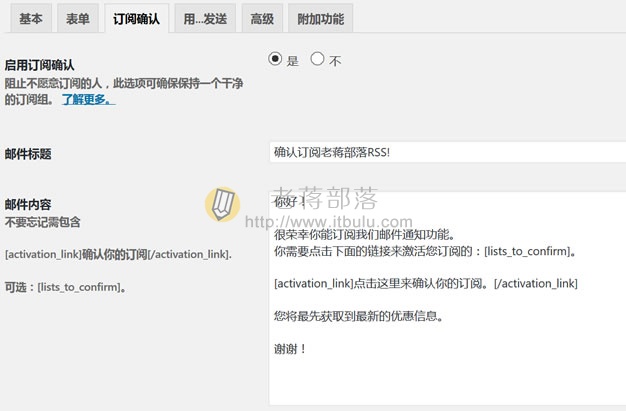Click the description text 阻止不愿意订阅的人
Viewport: 626px width, 411px height.
tap(124, 91)
